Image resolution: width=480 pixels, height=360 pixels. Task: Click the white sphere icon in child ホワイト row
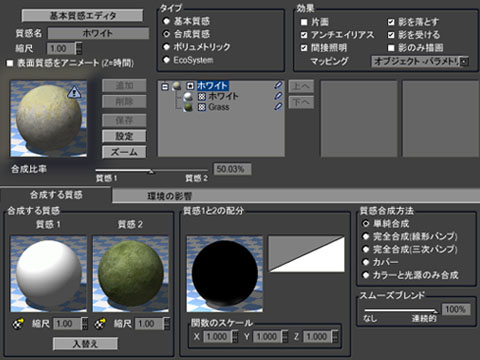pyautogui.click(x=188, y=97)
